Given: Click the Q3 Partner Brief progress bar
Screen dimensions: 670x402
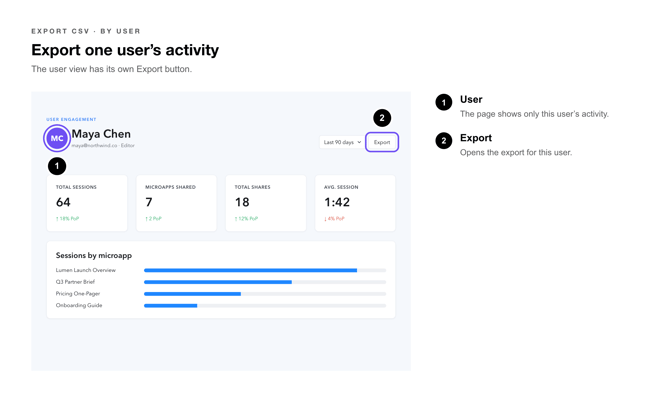Looking at the screenshot, I should (x=265, y=282).
